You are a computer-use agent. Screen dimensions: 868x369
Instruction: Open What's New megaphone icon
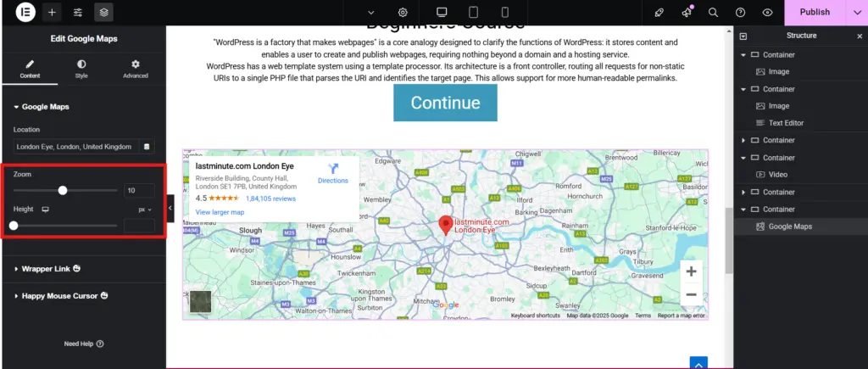[687, 12]
